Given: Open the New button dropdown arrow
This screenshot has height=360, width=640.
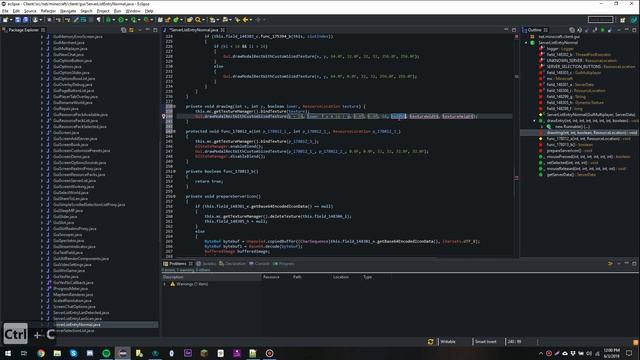Looking at the screenshot, I should tap(11, 20).
